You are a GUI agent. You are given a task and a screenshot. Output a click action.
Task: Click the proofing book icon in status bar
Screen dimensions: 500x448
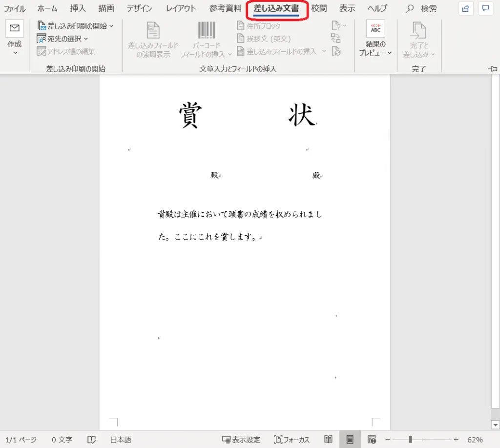coord(91,440)
